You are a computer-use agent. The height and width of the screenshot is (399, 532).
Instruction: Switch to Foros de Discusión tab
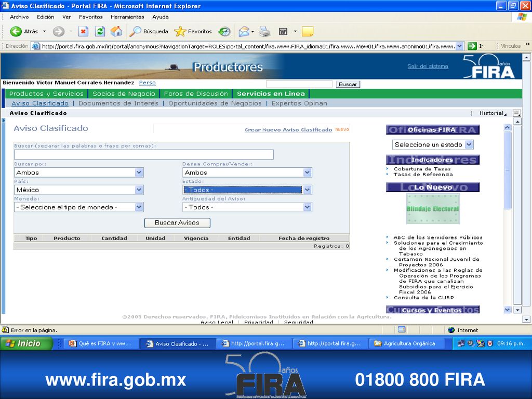pyautogui.click(x=196, y=94)
